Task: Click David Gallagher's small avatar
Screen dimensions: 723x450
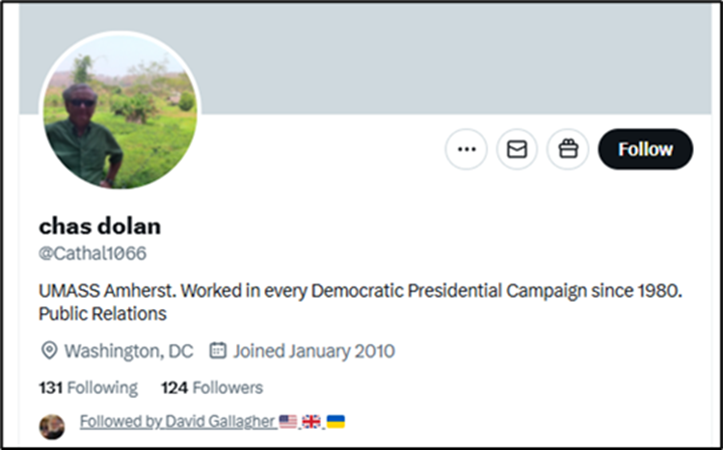Action: click(x=52, y=426)
